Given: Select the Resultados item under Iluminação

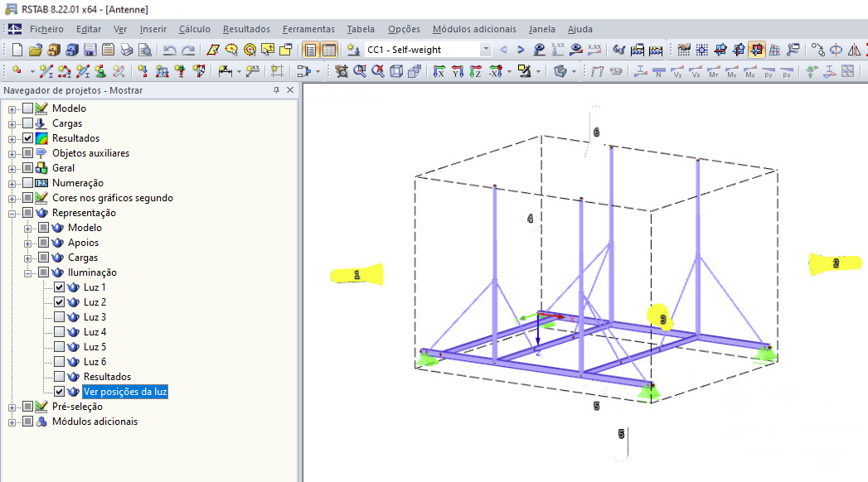Looking at the screenshot, I should [108, 377].
